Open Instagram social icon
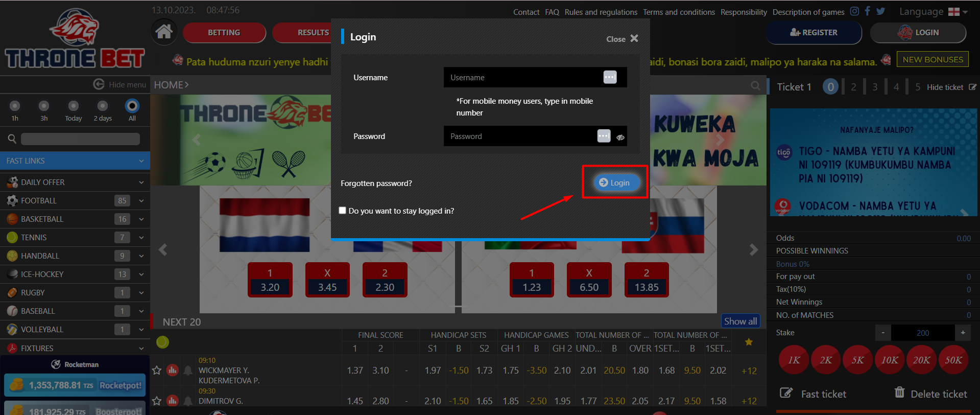This screenshot has height=415, width=980. (854, 11)
